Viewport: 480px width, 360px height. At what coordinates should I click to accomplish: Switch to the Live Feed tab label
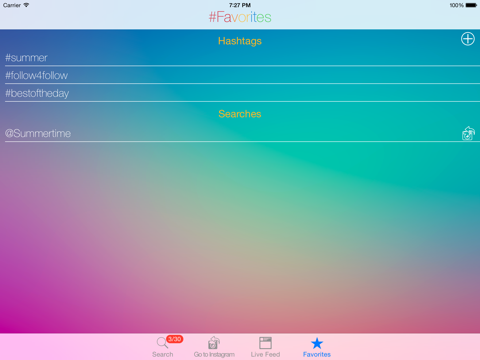265,354
